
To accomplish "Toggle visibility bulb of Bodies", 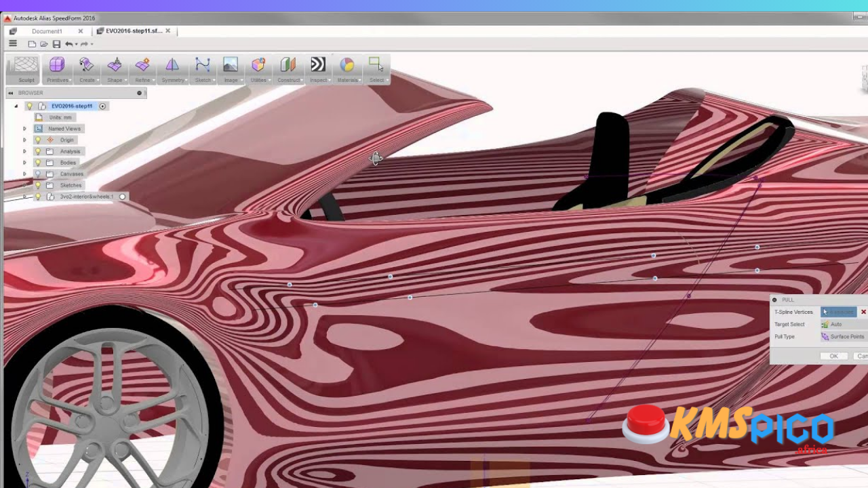I will (x=38, y=163).
